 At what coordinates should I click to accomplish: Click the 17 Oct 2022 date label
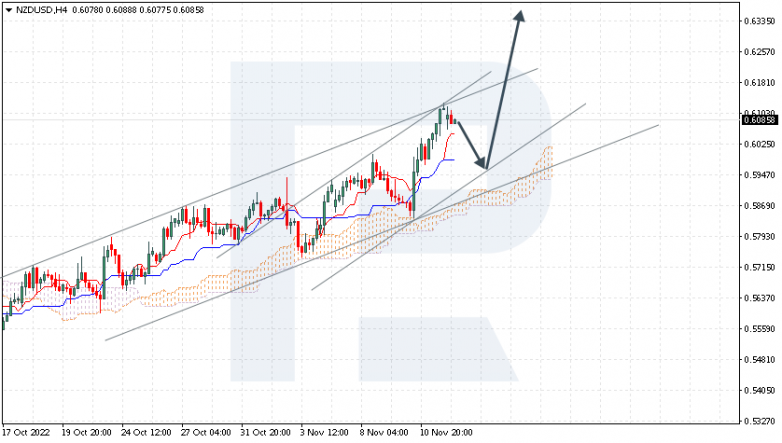pyautogui.click(x=27, y=433)
